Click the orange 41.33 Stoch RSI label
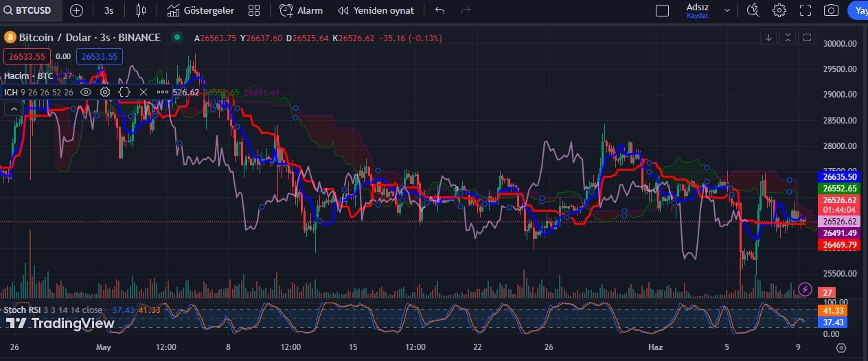Image resolution: width=868 pixels, height=361 pixels. [833, 311]
